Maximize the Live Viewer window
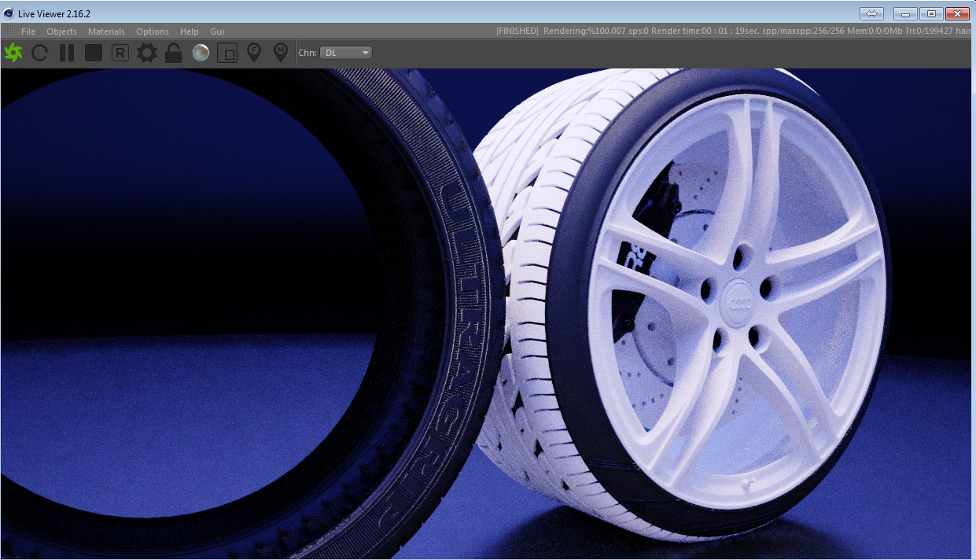The width and height of the screenshot is (976, 560). (931, 13)
